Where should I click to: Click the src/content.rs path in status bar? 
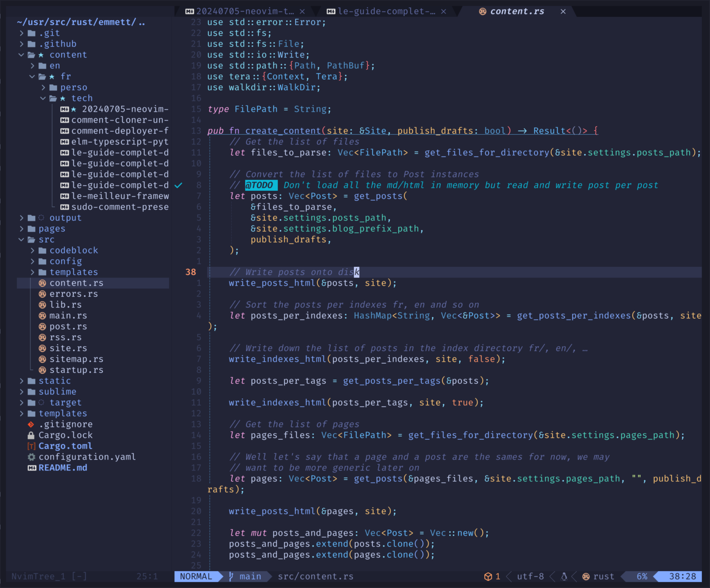pos(315,576)
